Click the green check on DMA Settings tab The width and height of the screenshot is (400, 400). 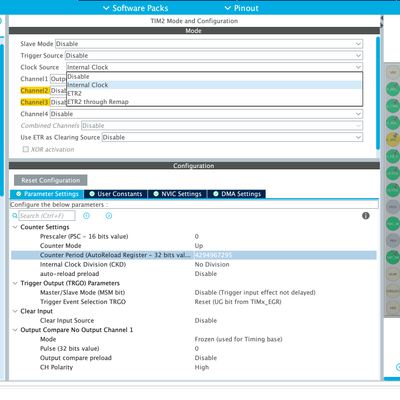pos(216,194)
